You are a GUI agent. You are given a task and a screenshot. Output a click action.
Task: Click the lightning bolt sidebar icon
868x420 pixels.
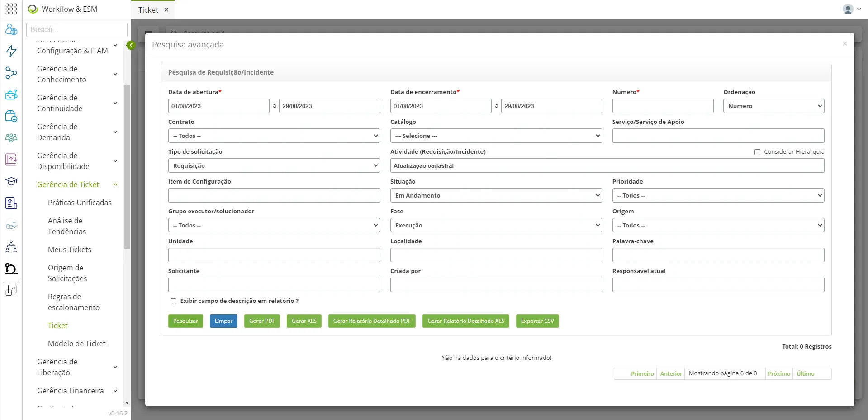(11, 51)
